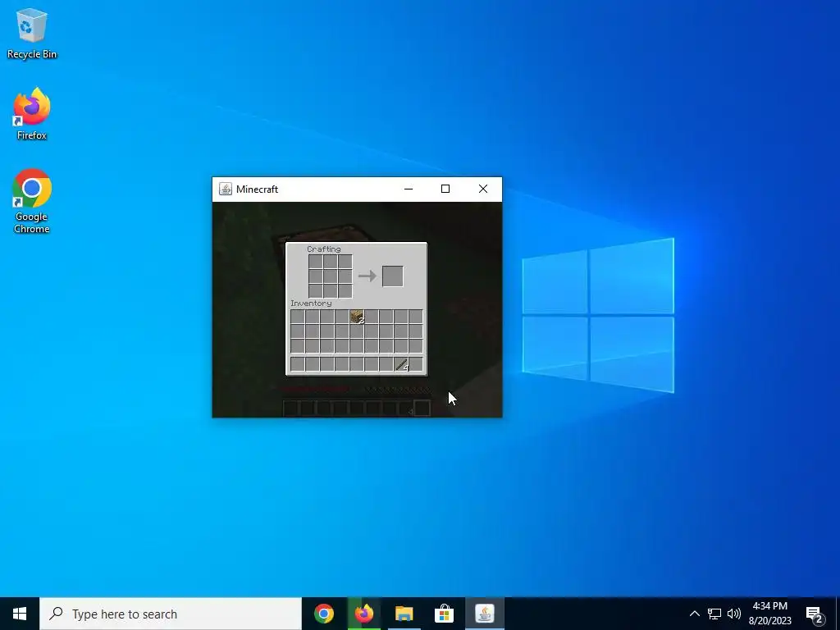Open the volume control tray icon

coord(734,614)
